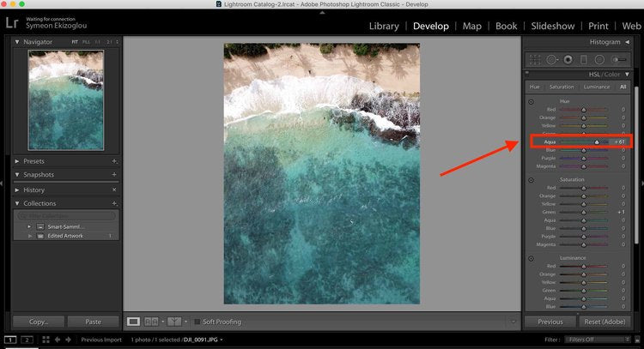The height and width of the screenshot is (349, 644).
Task: Enable the Soft Proofing checkbox
Action: [197, 322]
